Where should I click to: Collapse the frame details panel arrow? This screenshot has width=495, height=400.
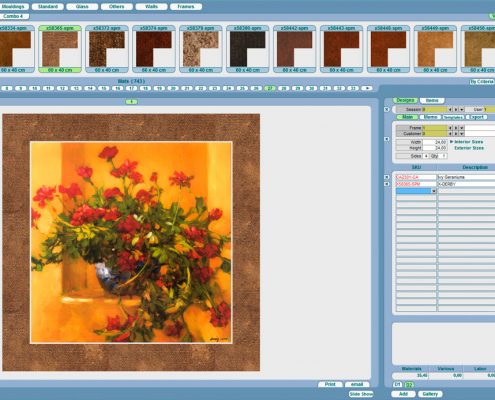pyautogui.click(x=387, y=139)
